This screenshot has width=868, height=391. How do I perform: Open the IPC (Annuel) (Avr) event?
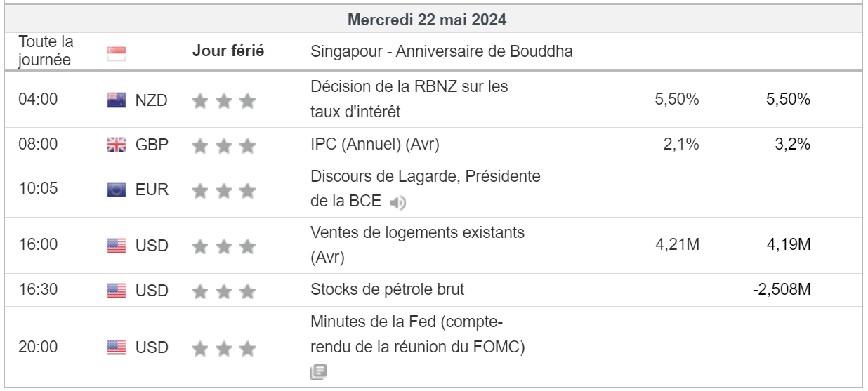(375, 145)
